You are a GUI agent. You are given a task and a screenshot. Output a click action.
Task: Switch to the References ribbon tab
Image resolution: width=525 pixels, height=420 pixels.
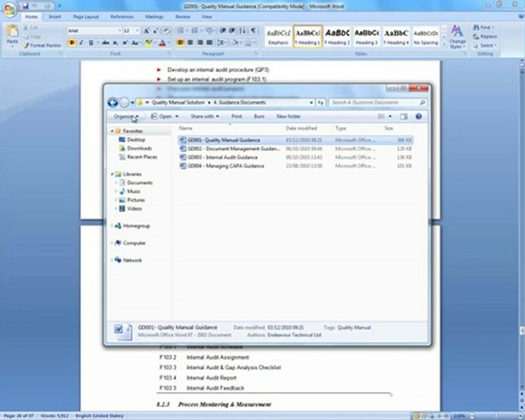point(122,16)
